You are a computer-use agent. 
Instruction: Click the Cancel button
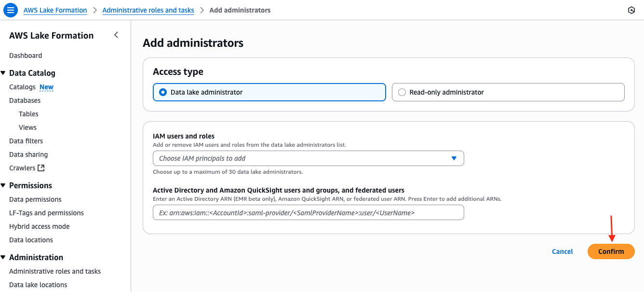(562, 251)
